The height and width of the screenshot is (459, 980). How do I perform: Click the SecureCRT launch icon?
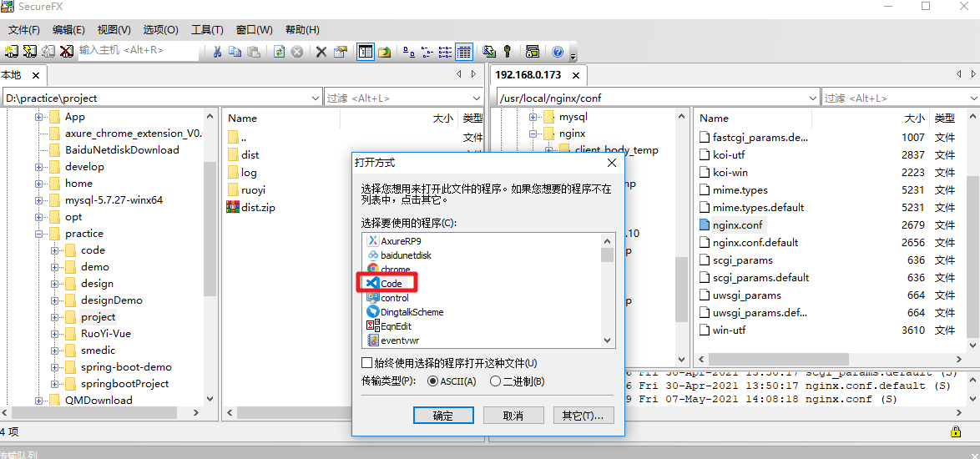tap(533, 52)
